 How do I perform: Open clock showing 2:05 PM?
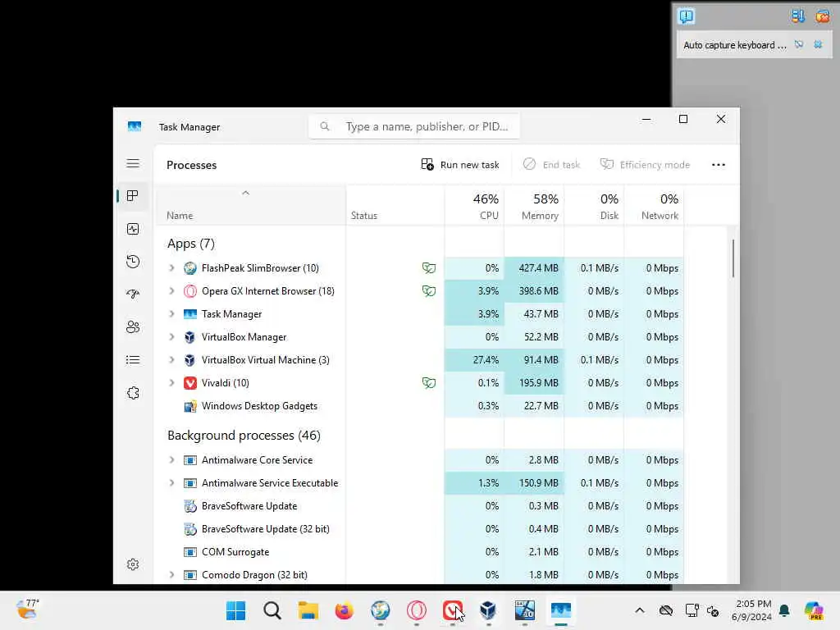(753, 610)
